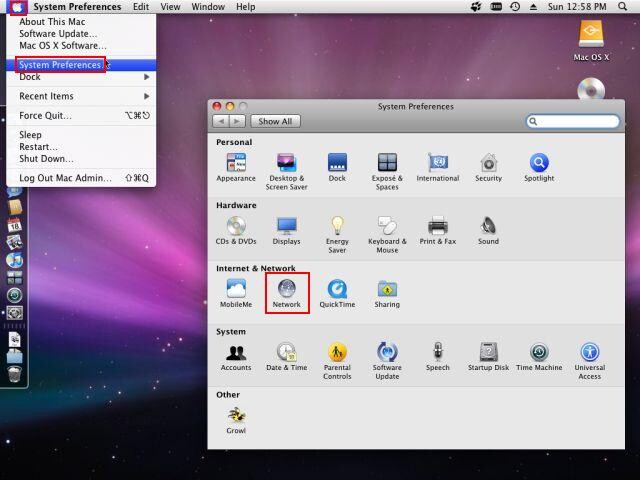Open Time Machine preferences
The height and width of the screenshot is (480, 640).
(x=539, y=357)
